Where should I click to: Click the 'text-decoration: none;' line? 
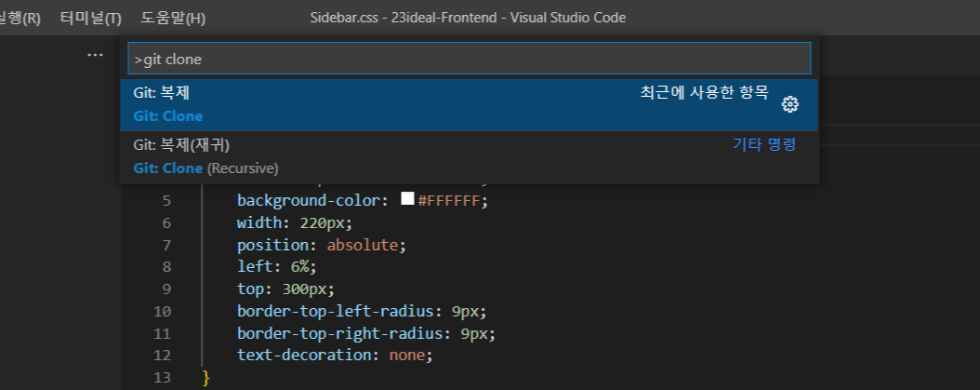click(335, 355)
